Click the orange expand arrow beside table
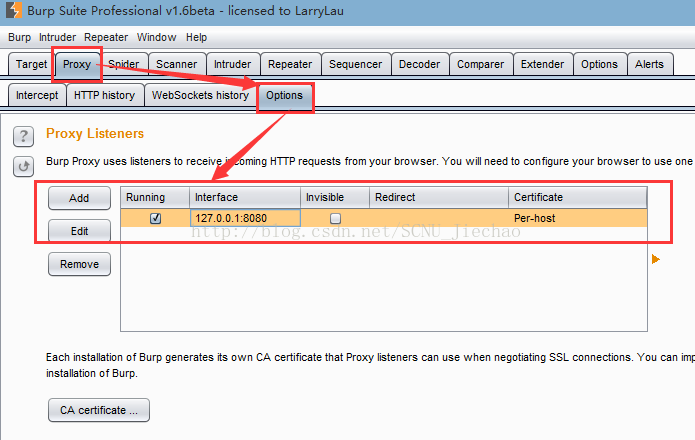 pos(656,259)
